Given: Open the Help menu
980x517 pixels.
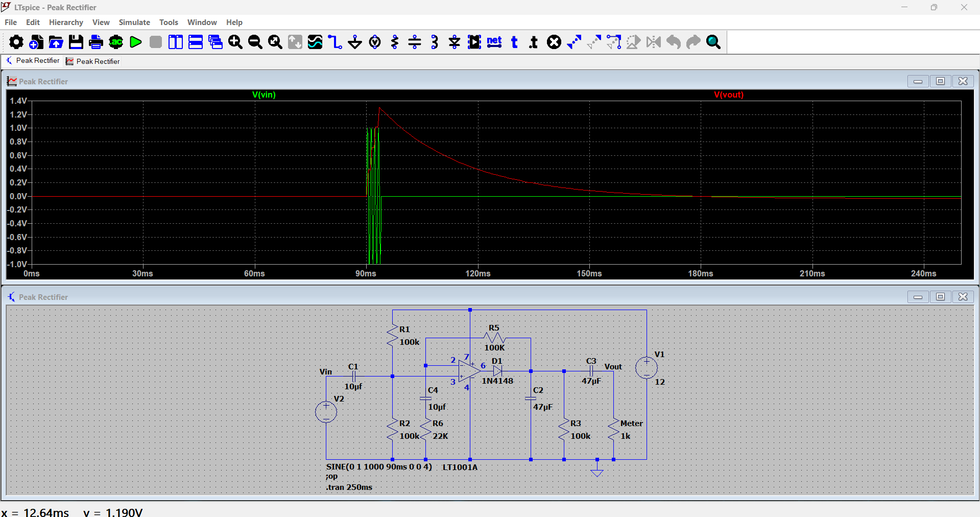Looking at the screenshot, I should (234, 22).
